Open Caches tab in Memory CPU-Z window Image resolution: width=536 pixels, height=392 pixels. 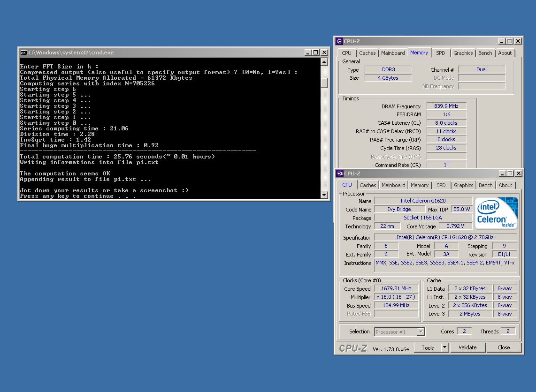(x=367, y=53)
